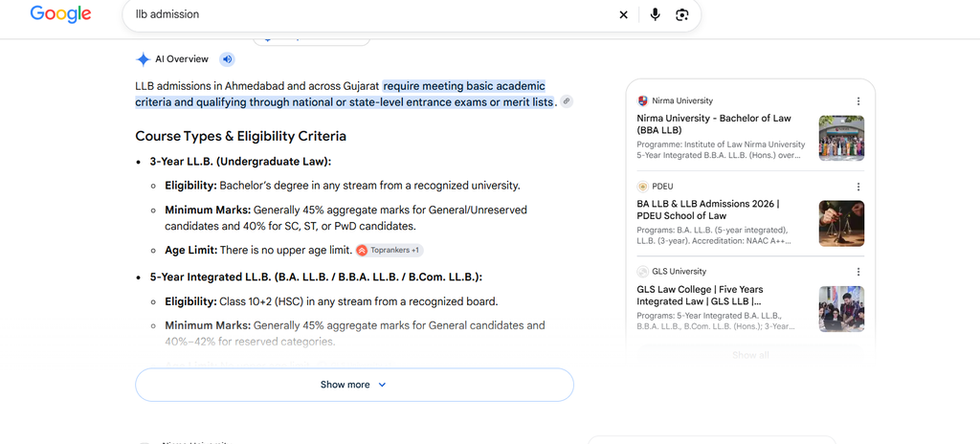
Task: Click the AI Overview sparkle icon
Action: coord(144,59)
